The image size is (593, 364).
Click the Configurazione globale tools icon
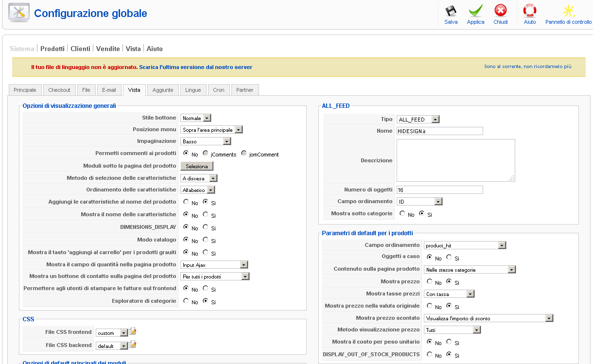[19, 13]
